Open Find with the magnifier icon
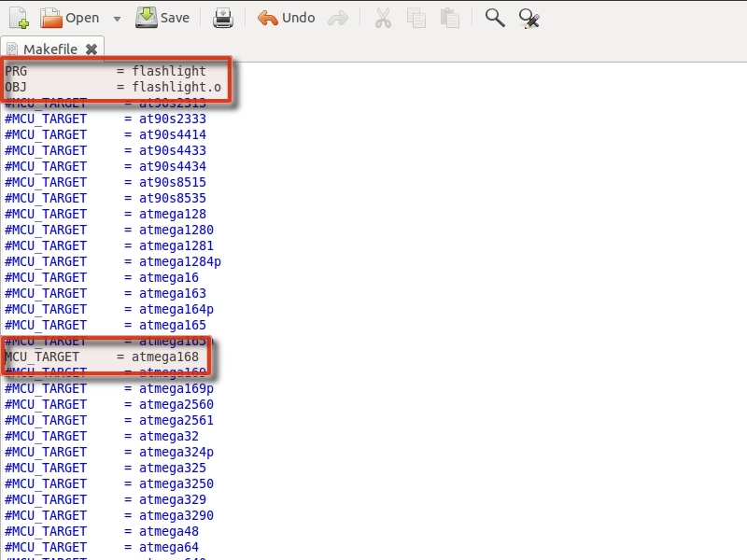Viewport: 747px width, 560px height. click(x=495, y=18)
